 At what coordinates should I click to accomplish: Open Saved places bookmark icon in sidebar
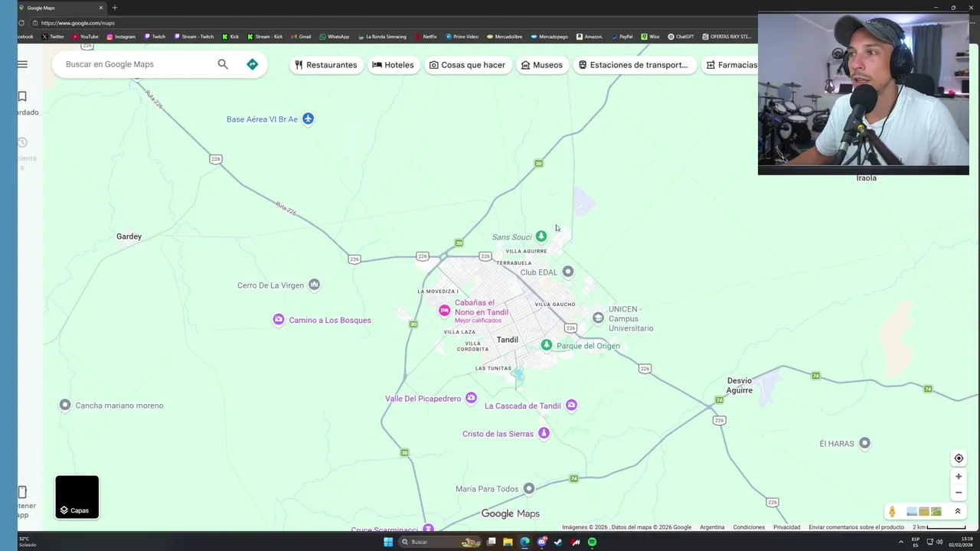(22, 96)
